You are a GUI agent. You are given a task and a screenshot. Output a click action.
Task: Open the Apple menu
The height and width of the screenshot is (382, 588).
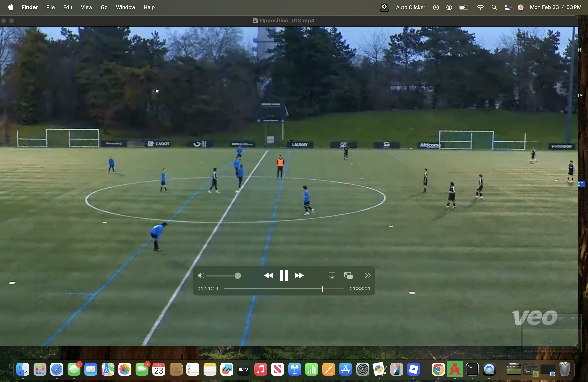point(11,7)
